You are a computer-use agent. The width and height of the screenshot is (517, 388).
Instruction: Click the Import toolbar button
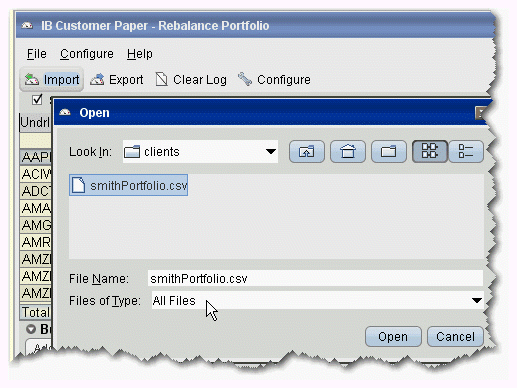click(52, 80)
